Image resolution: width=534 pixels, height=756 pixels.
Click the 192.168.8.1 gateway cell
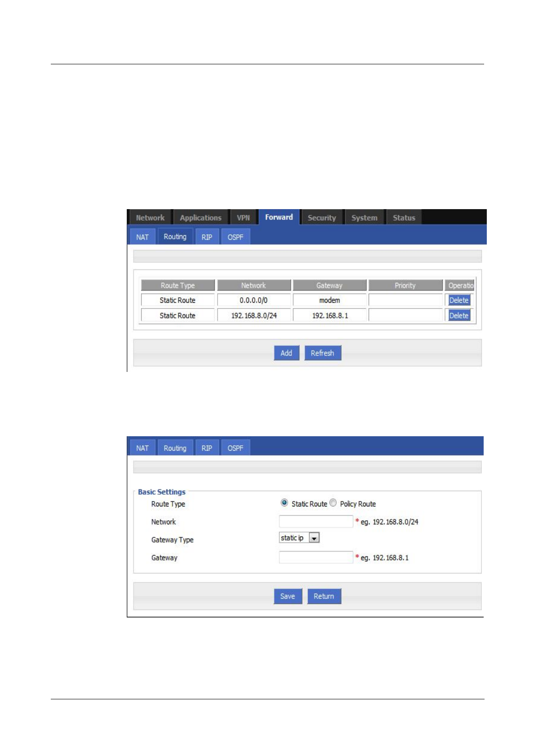pyautogui.click(x=329, y=315)
